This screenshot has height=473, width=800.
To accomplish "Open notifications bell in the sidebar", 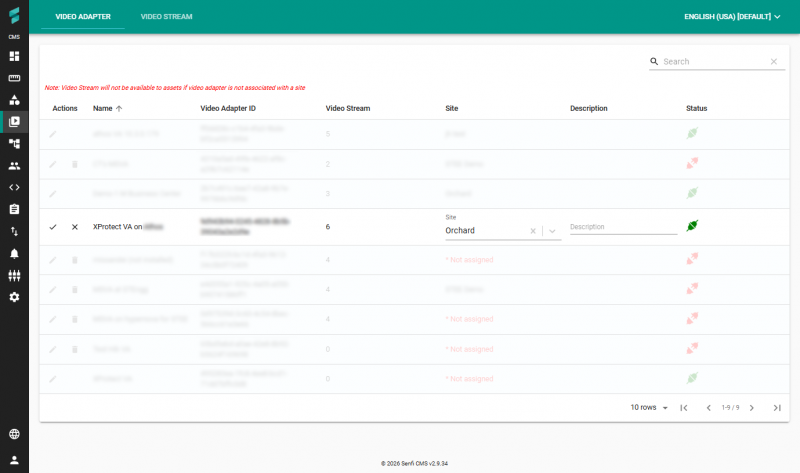I will (14, 253).
